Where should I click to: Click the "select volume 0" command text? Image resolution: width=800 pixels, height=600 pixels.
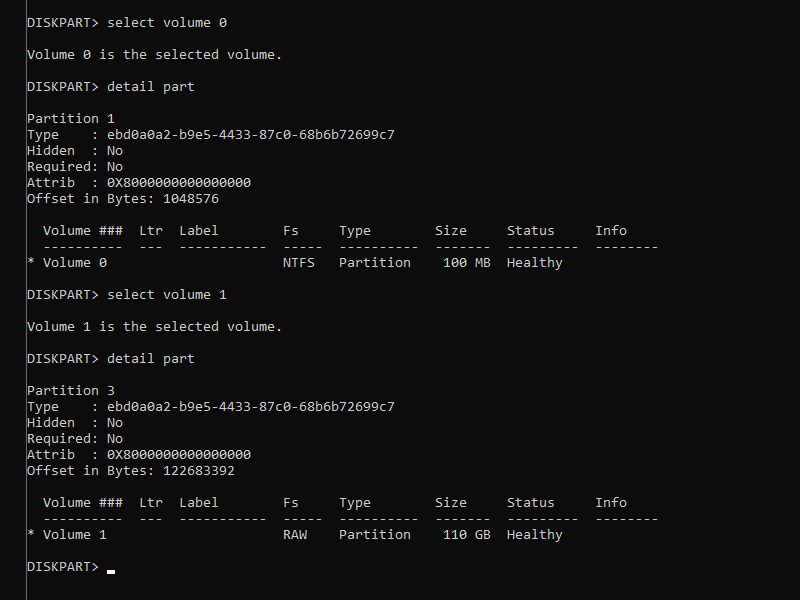tap(173, 22)
